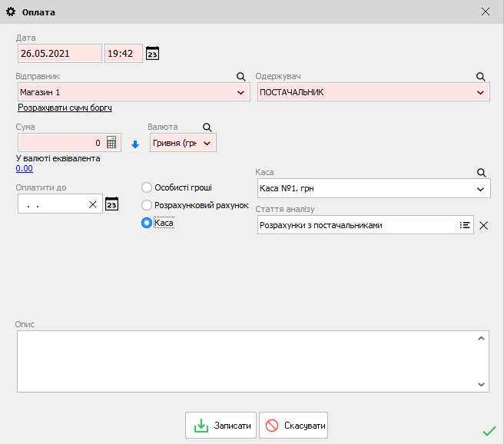Screen dimensions: 504x444
Task: Click the date field 26.05.2021
Action: (x=60, y=53)
